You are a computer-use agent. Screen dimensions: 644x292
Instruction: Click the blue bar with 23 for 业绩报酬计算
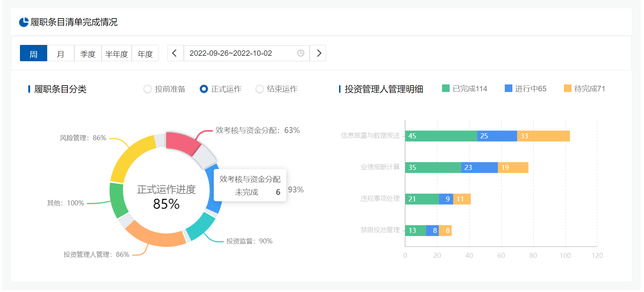pos(479,167)
